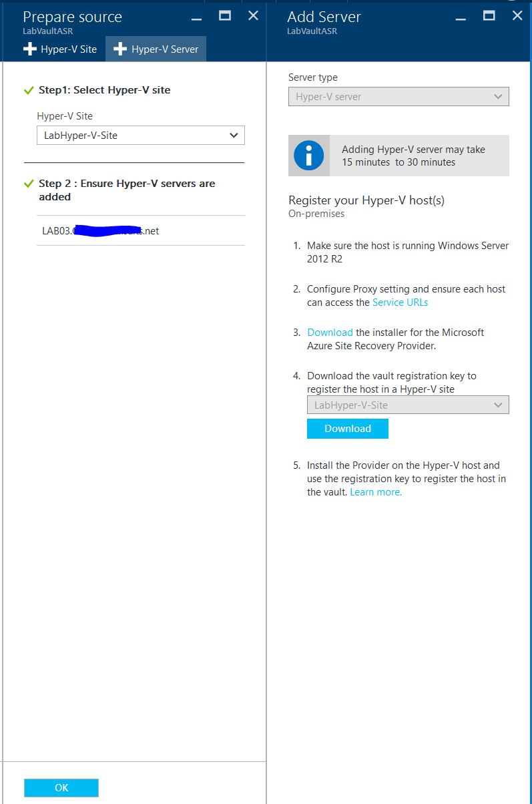The height and width of the screenshot is (804, 532).
Task: Click the plus icon beside Hyper-V Site
Action: pos(29,49)
